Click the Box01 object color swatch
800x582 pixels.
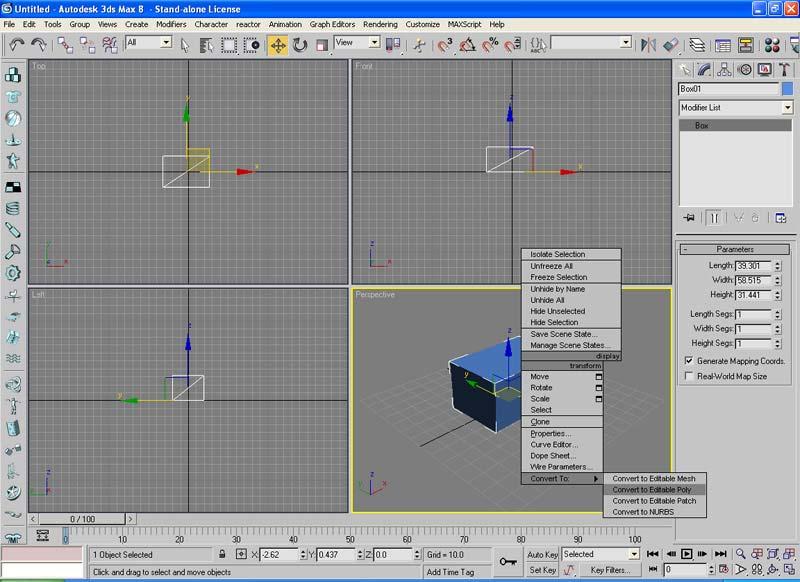point(787,89)
